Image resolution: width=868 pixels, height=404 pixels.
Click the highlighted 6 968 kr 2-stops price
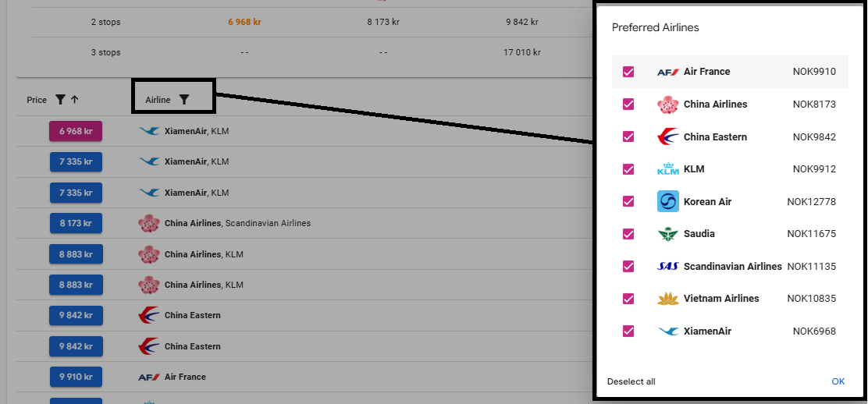click(244, 22)
